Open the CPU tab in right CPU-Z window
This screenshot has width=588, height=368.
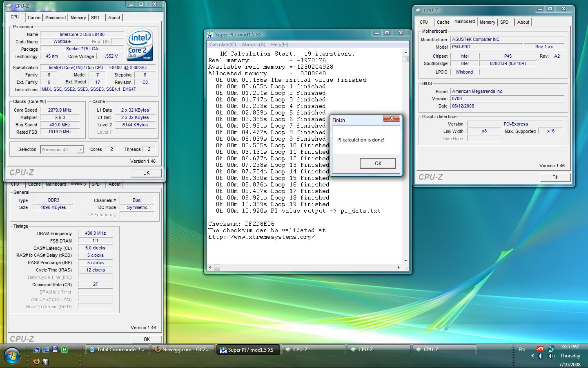click(424, 22)
